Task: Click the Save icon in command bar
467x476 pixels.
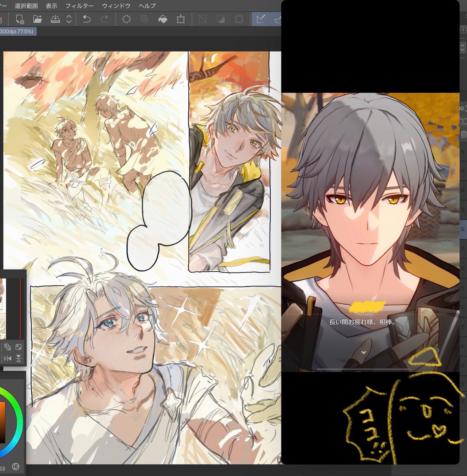Action: tap(55, 19)
